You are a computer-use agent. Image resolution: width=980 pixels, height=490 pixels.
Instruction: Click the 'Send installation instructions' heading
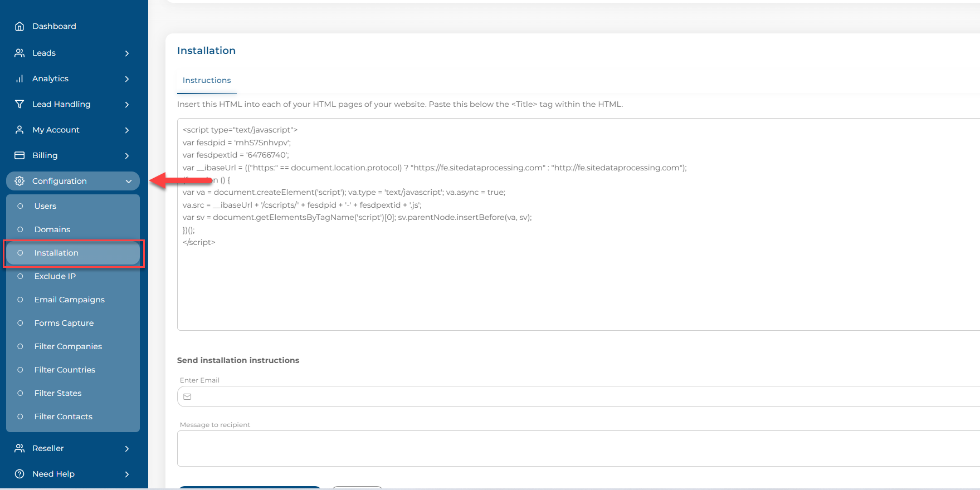pyautogui.click(x=238, y=360)
